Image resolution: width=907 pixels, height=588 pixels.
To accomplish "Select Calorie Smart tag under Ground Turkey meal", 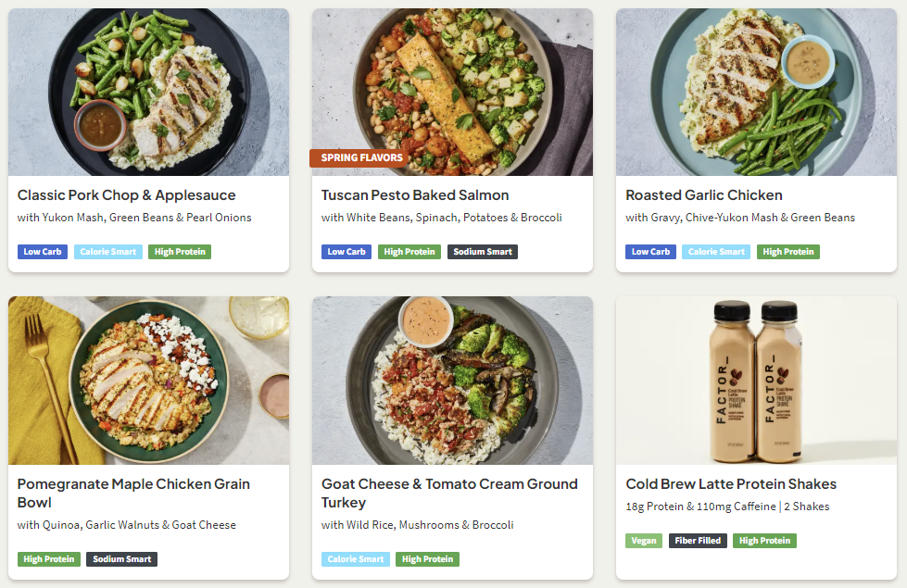I will click(356, 559).
